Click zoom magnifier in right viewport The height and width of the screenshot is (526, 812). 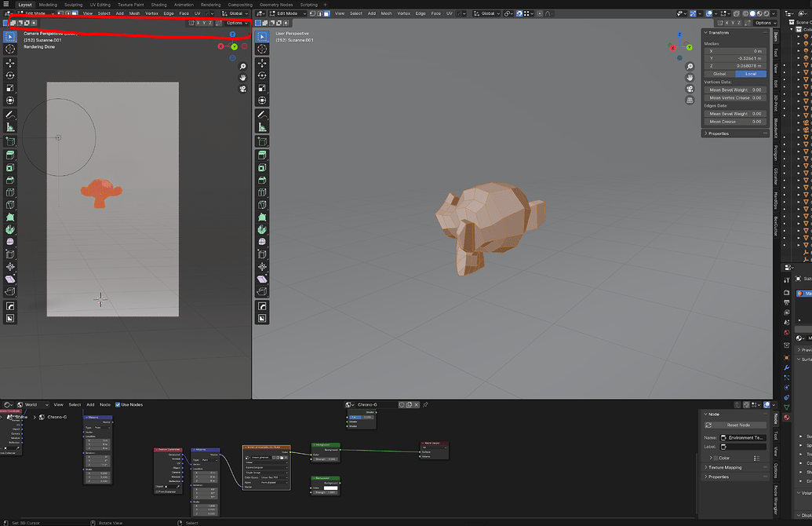pyautogui.click(x=690, y=67)
